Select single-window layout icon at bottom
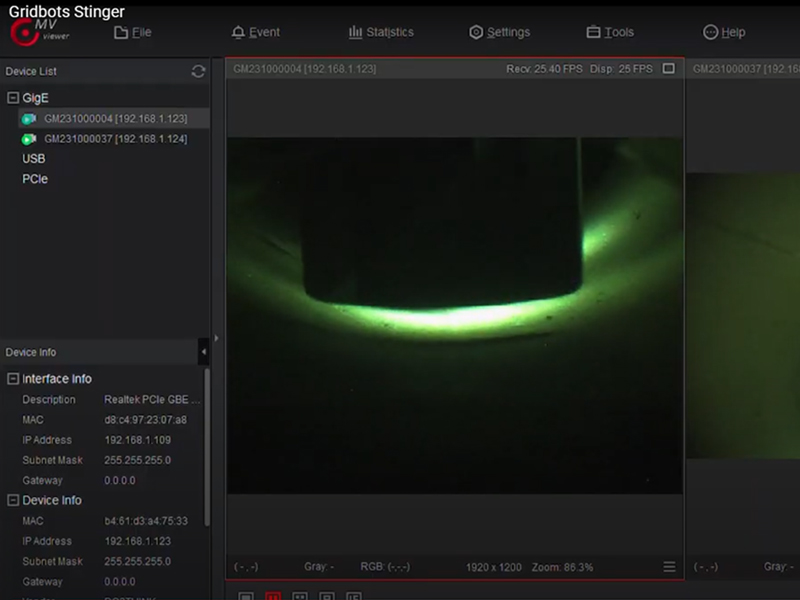Image resolution: width=800 pixels, height=600 pixels. click(x=246, y=596)
